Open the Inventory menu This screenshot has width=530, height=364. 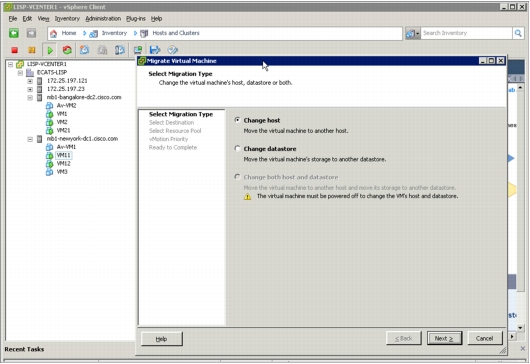click(x=67, y=19)
